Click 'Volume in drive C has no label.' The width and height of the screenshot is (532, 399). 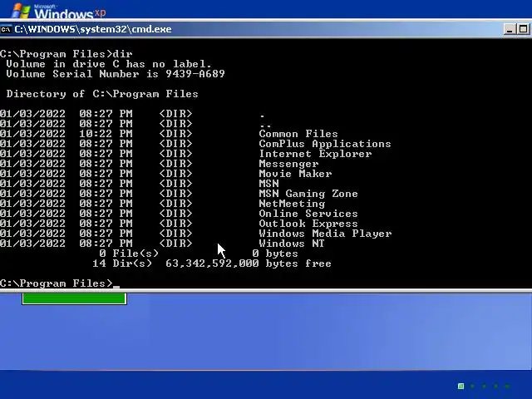[x=109, y=64]
